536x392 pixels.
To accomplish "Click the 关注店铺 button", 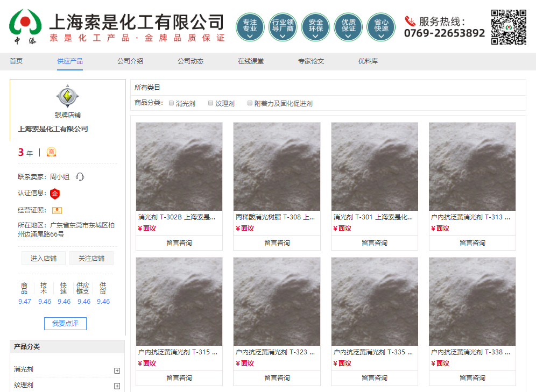I will click(91, 258).
